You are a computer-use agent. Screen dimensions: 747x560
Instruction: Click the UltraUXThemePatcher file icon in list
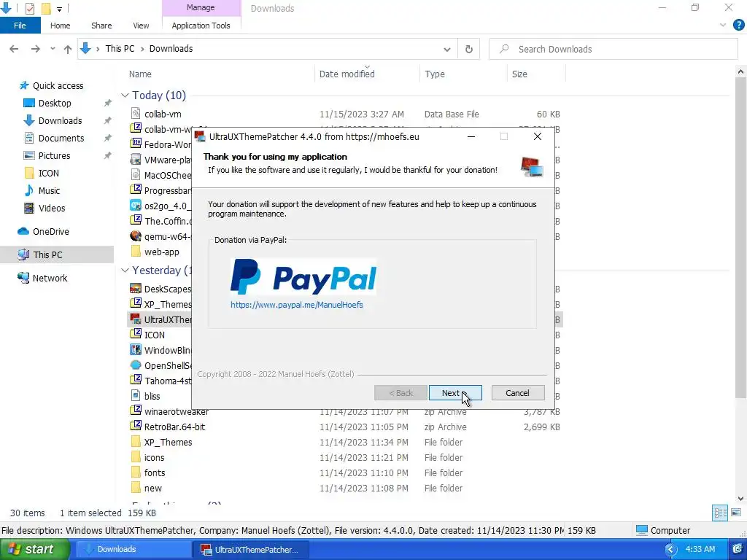point(136,319)
